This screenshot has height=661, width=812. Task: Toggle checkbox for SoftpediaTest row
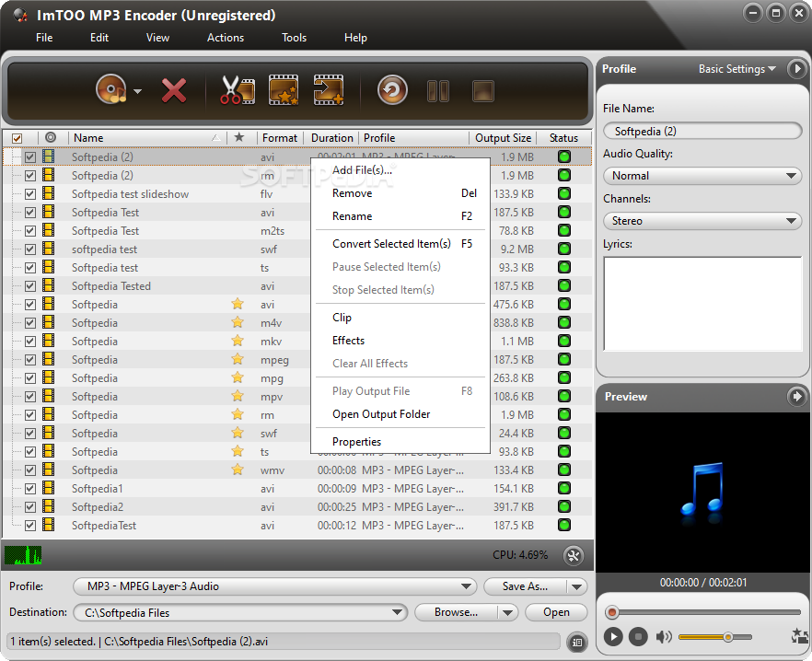30,526
